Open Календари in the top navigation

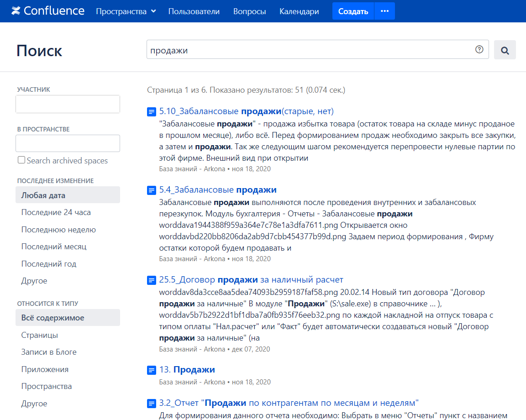click(x=299, y=11)
